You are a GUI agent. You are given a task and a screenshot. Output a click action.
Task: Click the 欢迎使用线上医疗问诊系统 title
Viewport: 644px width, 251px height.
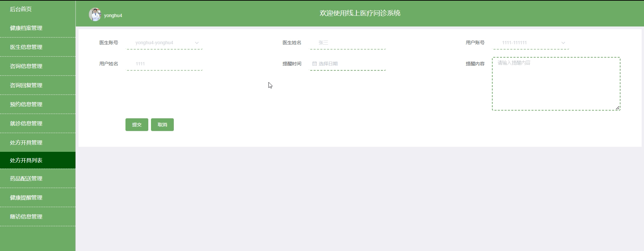coord(360,13)
